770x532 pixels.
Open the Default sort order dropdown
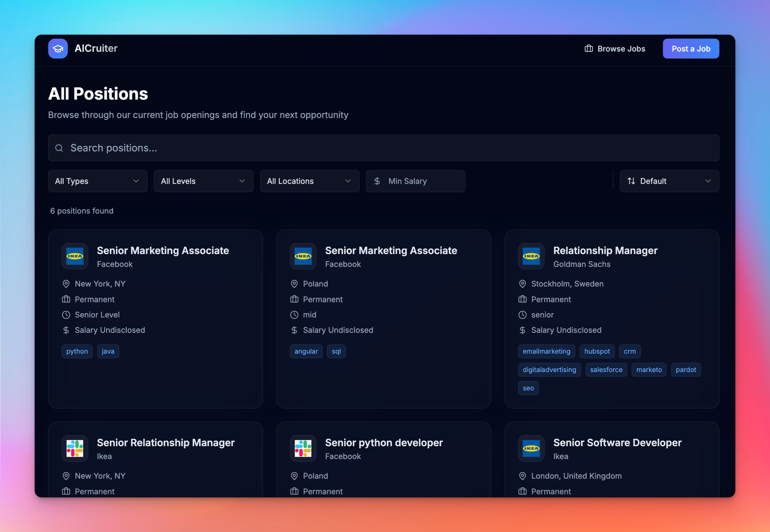(669, 181)
